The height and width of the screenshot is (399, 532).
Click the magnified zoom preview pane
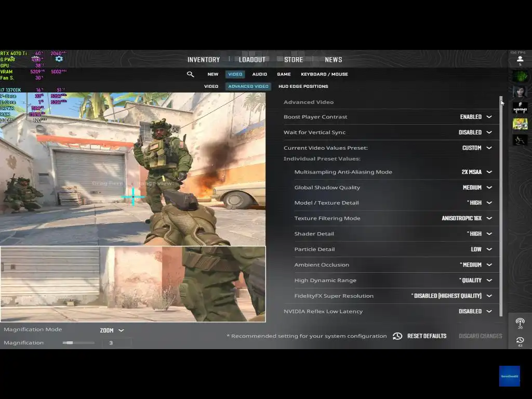coord(133,284)
